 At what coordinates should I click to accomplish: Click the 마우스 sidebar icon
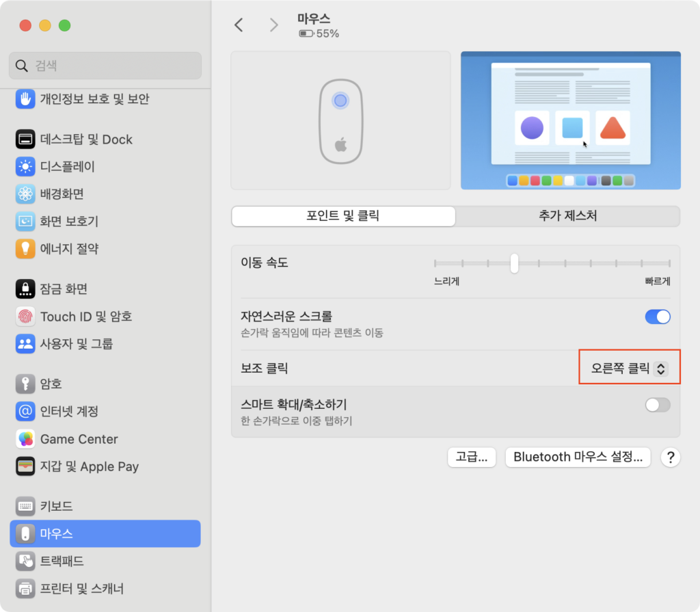pos(25,533)
